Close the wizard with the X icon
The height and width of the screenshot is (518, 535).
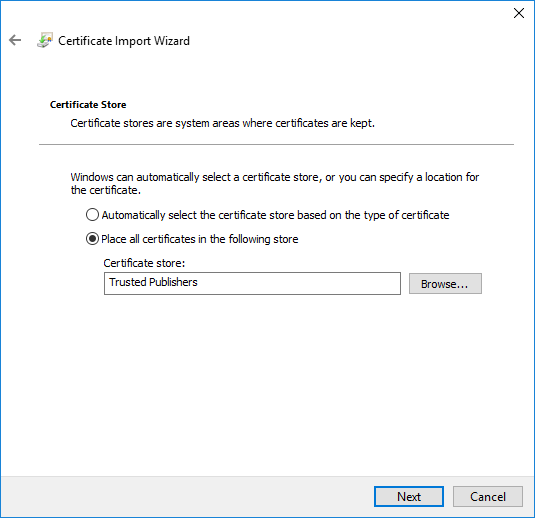519,13
